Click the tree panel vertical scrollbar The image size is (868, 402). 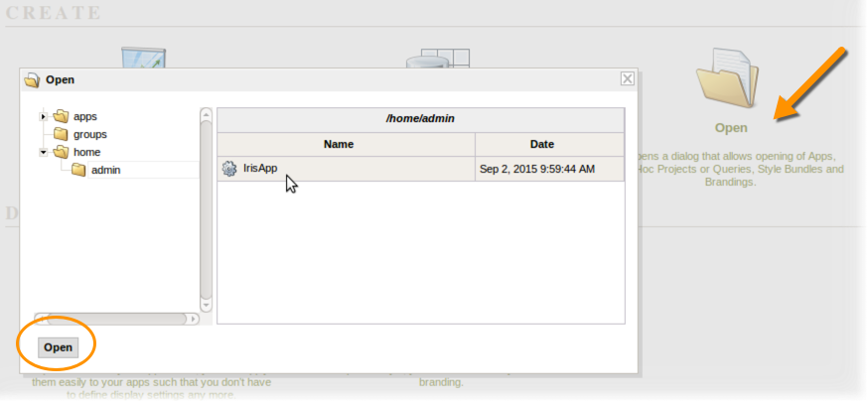tap(206, 208)
